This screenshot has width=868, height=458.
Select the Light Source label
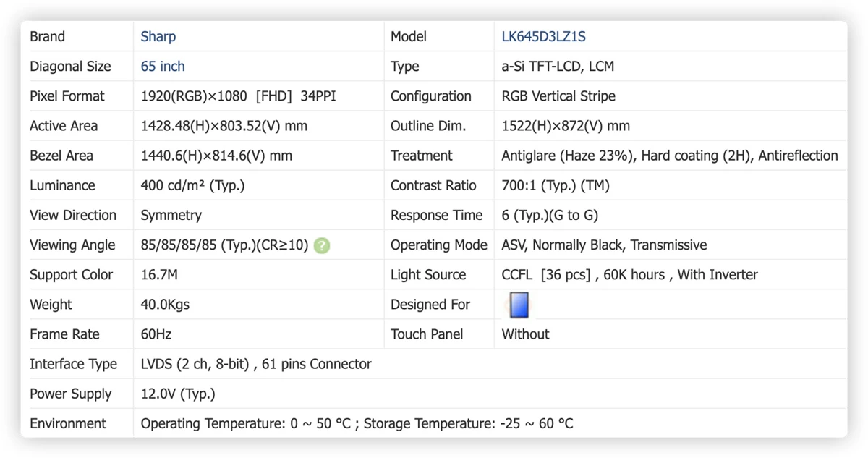428,275
